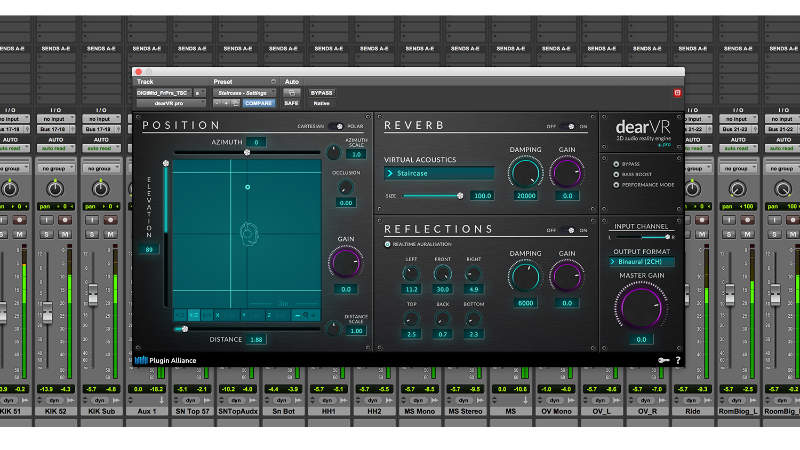Select the highlighted view button in the XY pad toolbar
800x450 pixels.
click(193, 316)
